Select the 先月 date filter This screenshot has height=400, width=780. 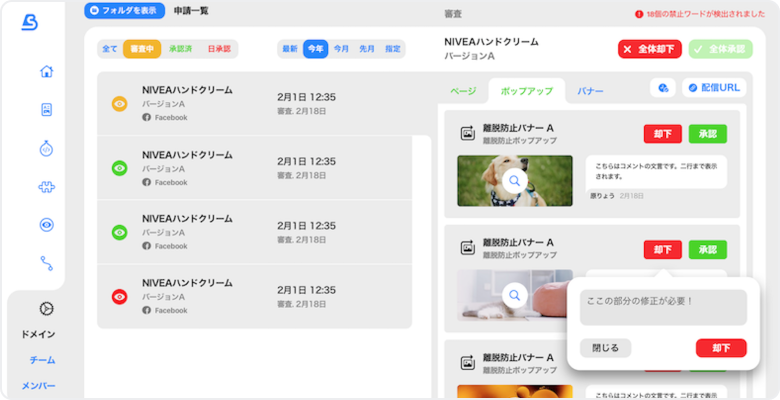[x=367, y=49]
